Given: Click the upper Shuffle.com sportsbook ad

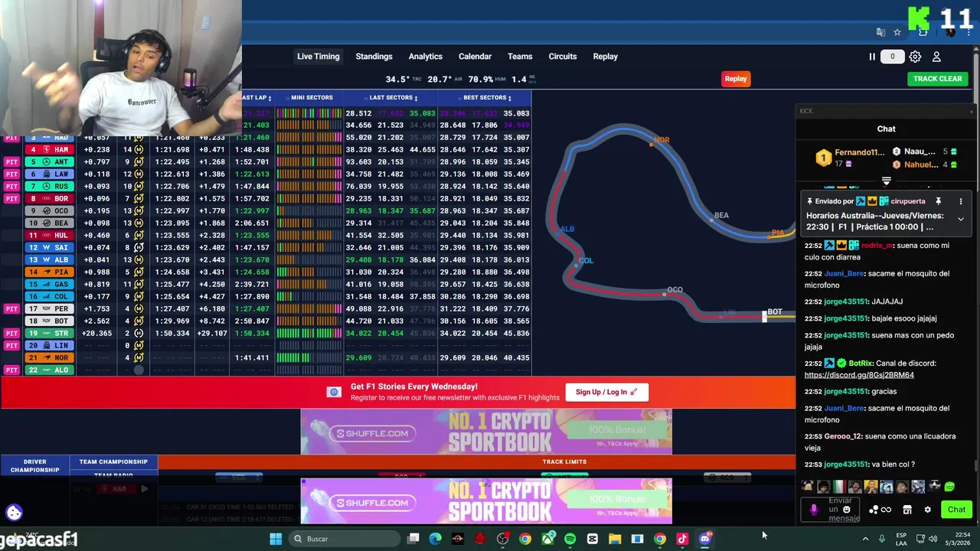Looking at the screenshot, I should (486, 432).
